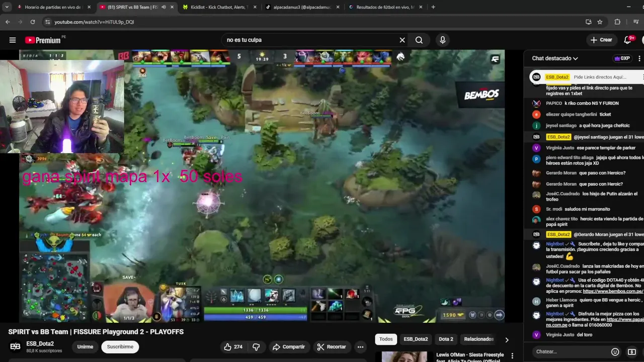Select the Relacionados filter chip

[x=478, y=339]
